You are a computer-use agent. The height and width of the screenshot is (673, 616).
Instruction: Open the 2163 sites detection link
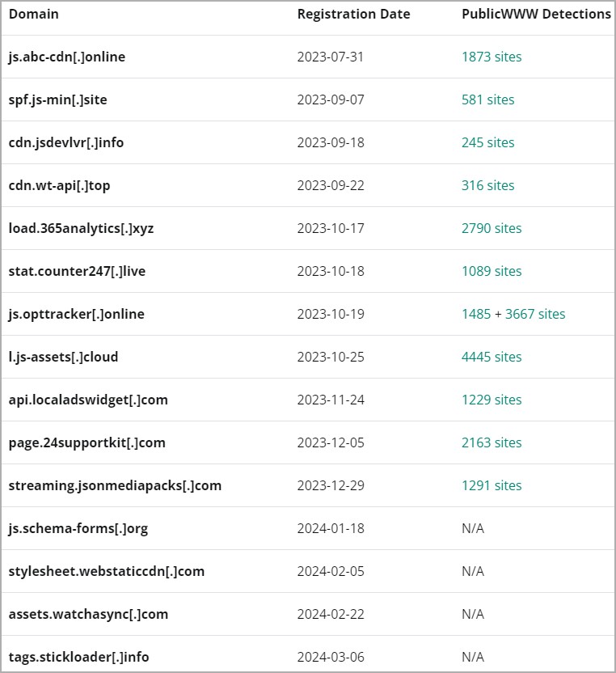[x=492, y=442]
